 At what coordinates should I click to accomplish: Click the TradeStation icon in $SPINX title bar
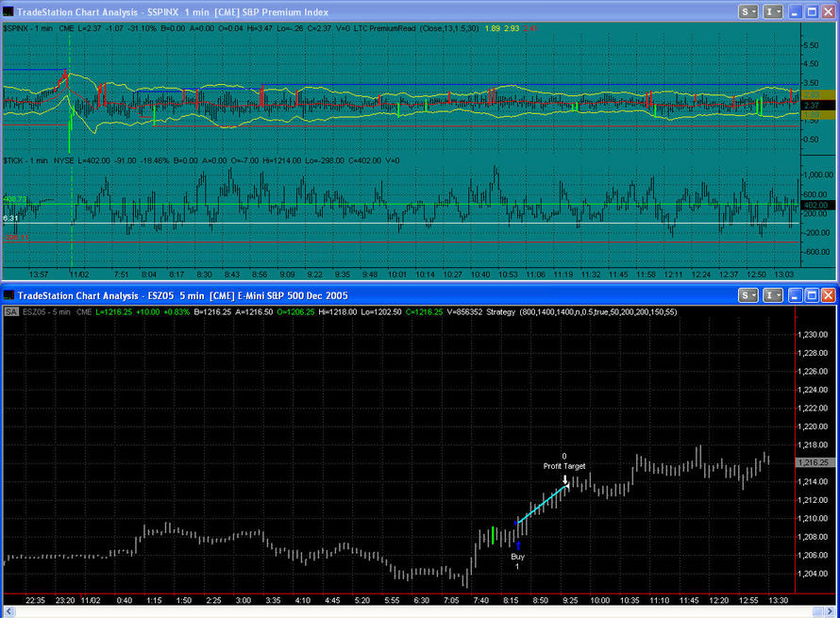pos(8,11)
